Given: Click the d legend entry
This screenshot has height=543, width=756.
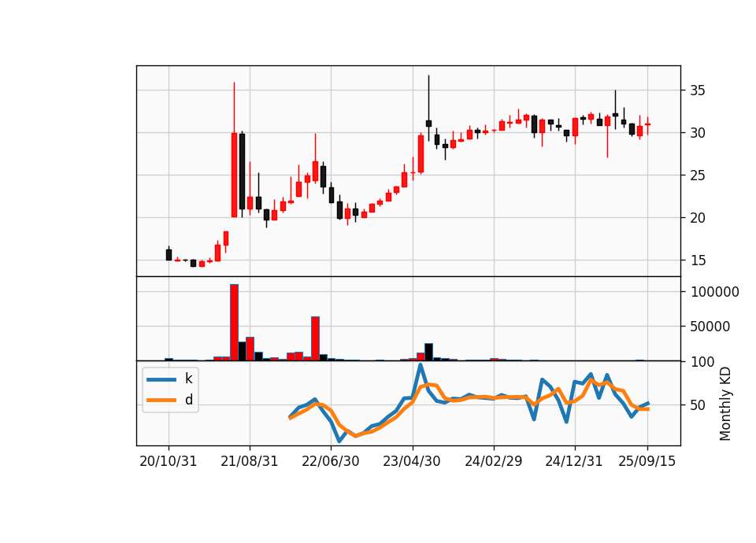Looking at the screenshot, I should (170, 400).
